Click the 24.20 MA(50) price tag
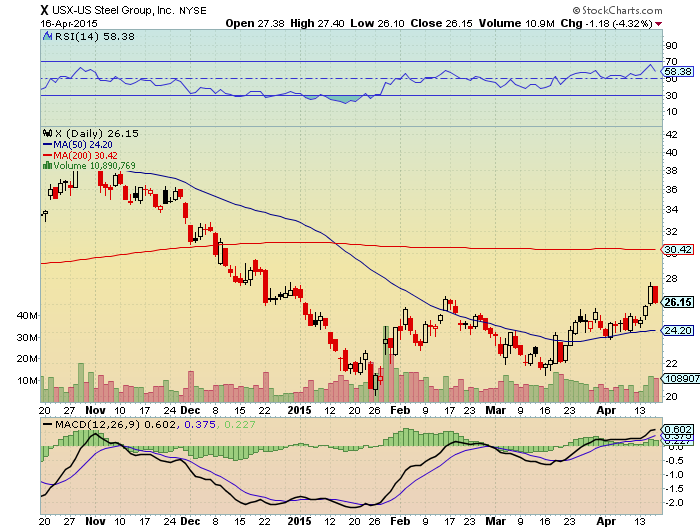Screen dimensions: 700x530 coord(677,330)
